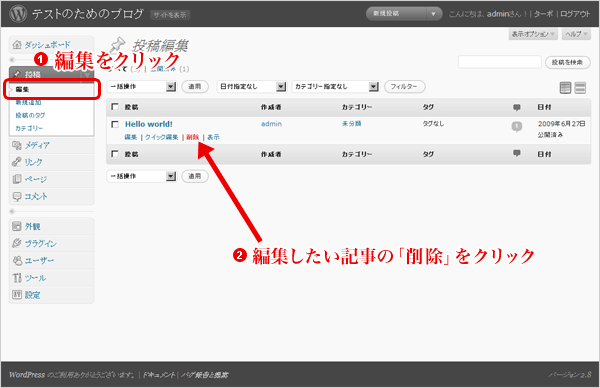Click 表示 under Hello world!
600x388 pixels.
pyautogui.click(x=214, y=137)
